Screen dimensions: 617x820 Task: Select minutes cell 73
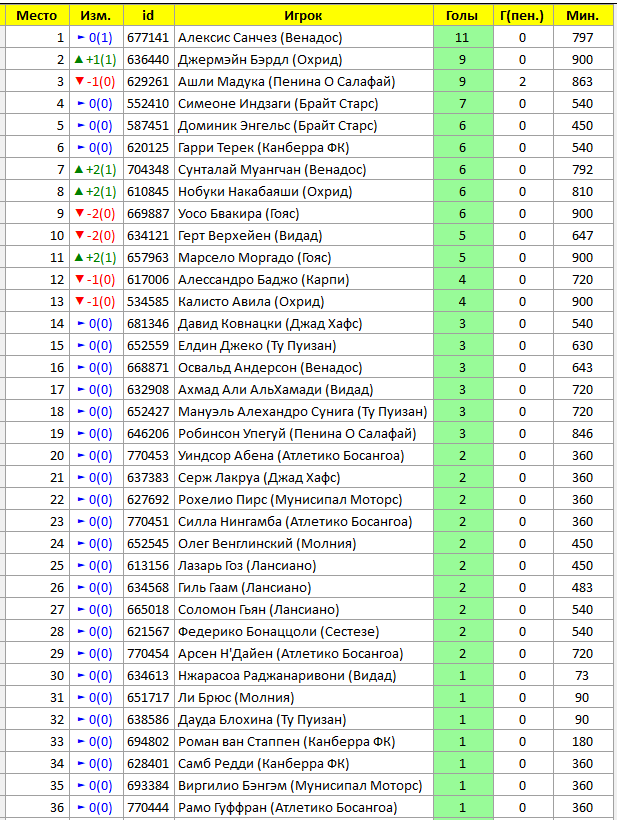583,675
